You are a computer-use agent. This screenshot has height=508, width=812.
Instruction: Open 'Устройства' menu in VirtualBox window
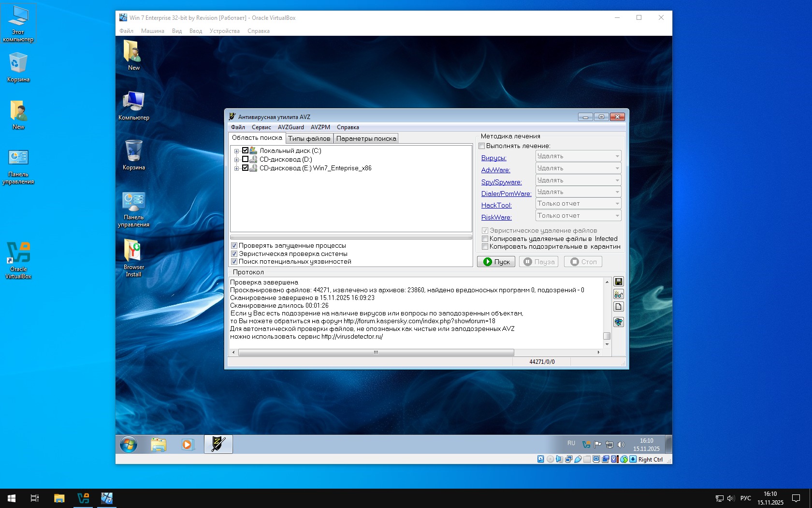click(224, 31)
